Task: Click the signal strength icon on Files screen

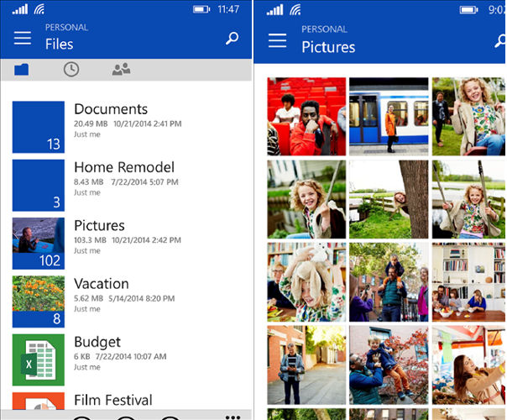Action: [x=20, y=9]
